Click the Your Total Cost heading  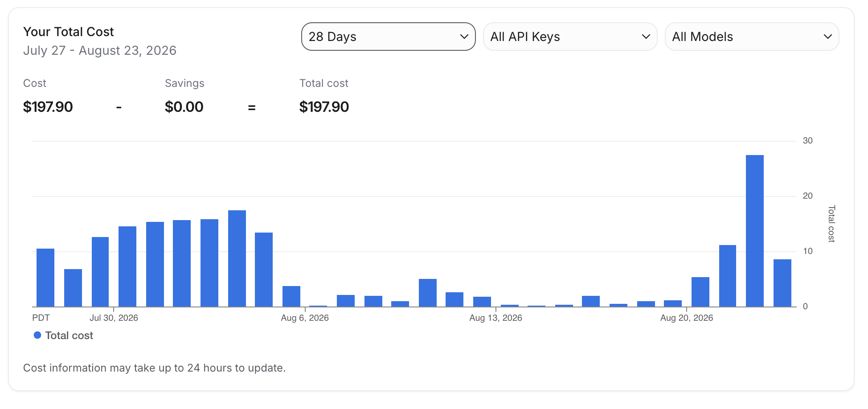69,32
